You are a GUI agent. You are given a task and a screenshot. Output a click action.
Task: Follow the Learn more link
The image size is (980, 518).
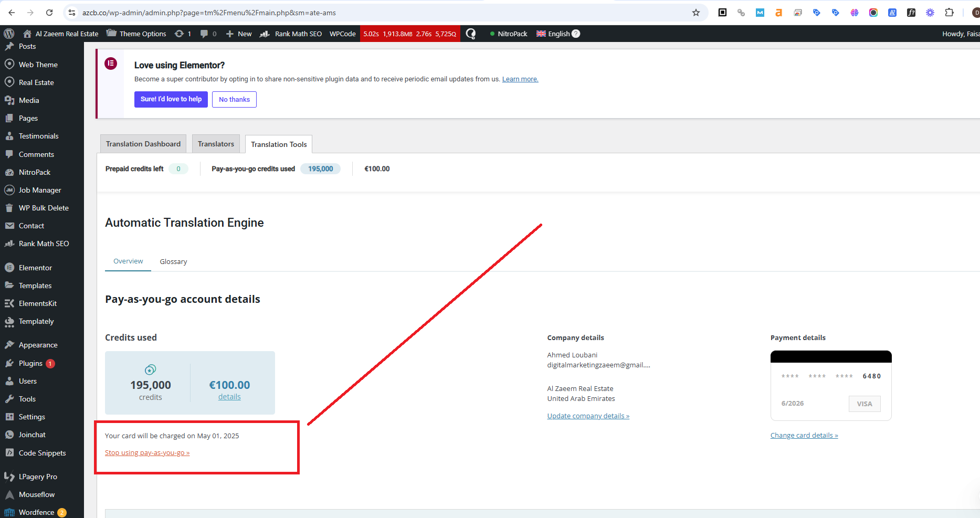tap(520, 79)
